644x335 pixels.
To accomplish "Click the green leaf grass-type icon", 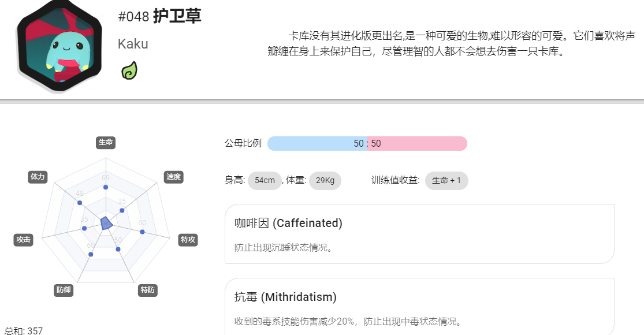I will pyautogui.click(x=129, y=70).
